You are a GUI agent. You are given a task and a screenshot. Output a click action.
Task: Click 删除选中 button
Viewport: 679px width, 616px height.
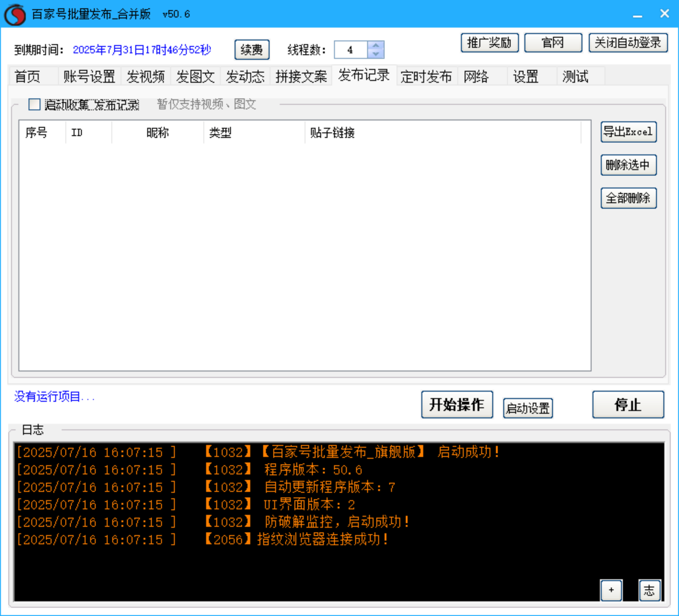click(x=628, y=165)
